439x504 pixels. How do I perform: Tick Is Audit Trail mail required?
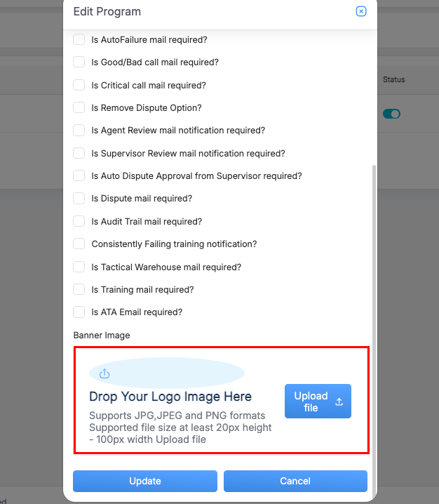(79, 222)
